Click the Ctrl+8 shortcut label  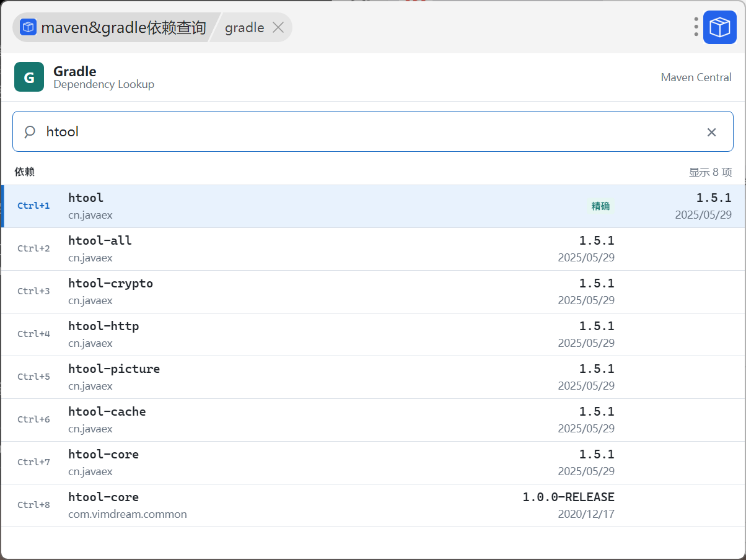pyautogui.click(x=33, y=505)
